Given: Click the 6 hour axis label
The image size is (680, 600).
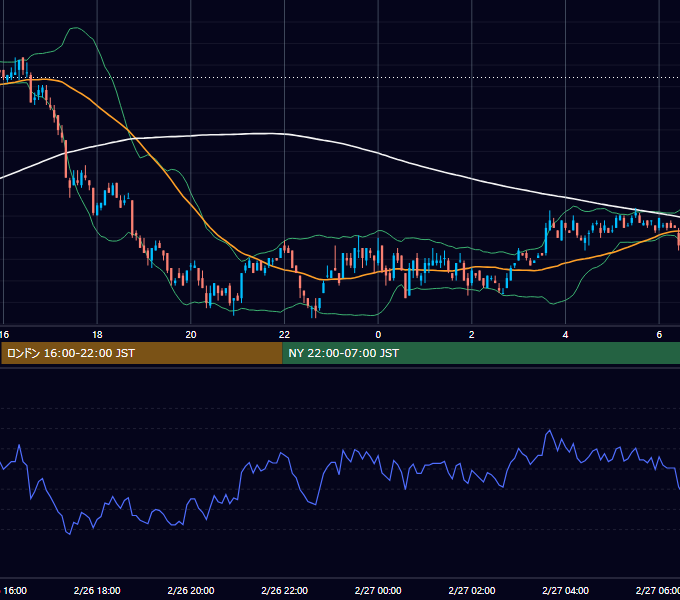Looking at the screenshot, I should [659, 335].
